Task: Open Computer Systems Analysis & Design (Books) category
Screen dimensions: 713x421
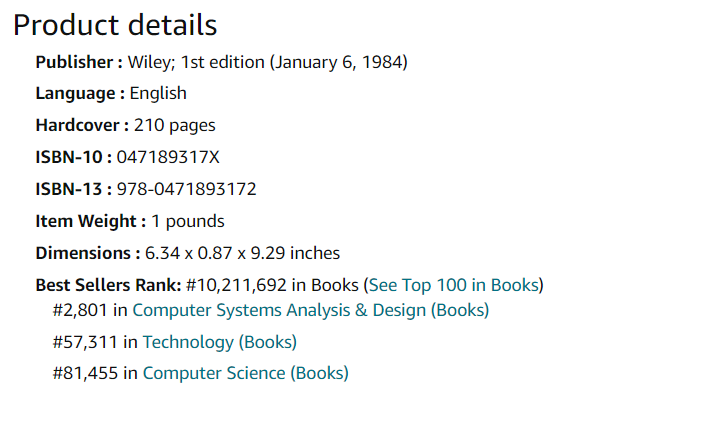Action: click(x=311, y=310)
